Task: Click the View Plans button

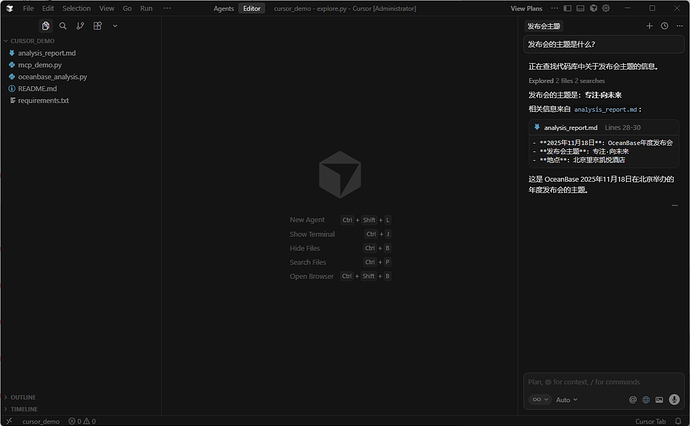Action: [526, 8]
